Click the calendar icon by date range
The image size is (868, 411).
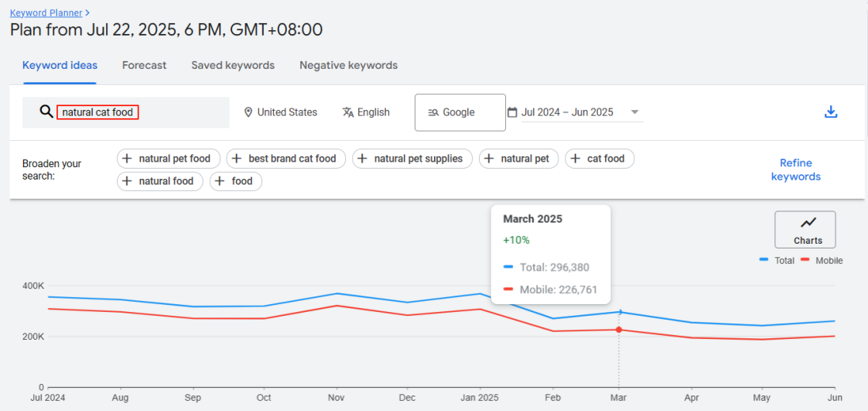tap(512, 112)
